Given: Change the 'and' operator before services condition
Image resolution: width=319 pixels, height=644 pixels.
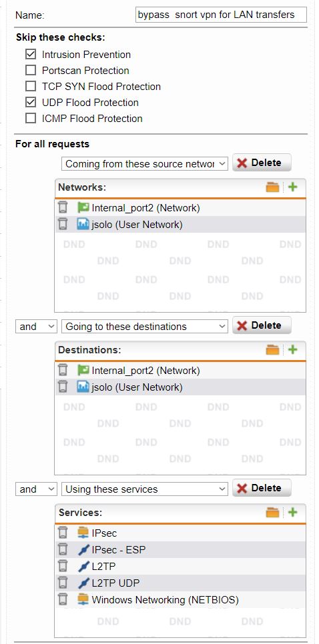Looking at the screenshot, I should coord(36,489).
